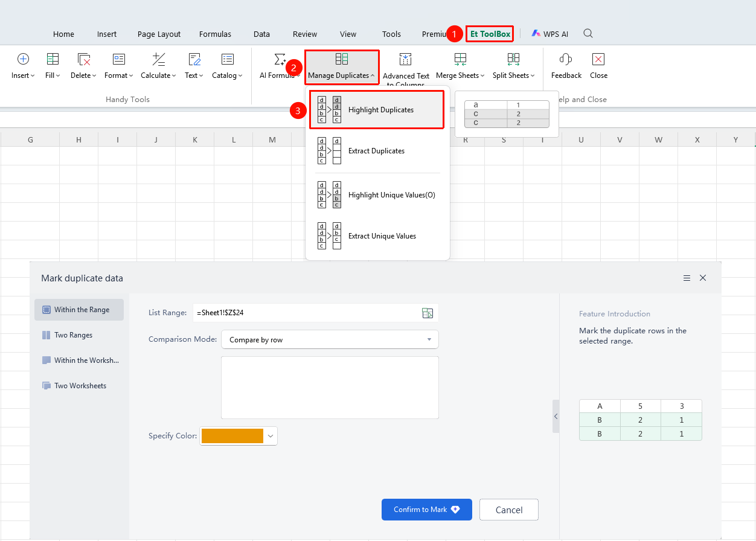Open the Feedback headset icon
This screenshot has height=541, width=756.
tap(566, 59)
